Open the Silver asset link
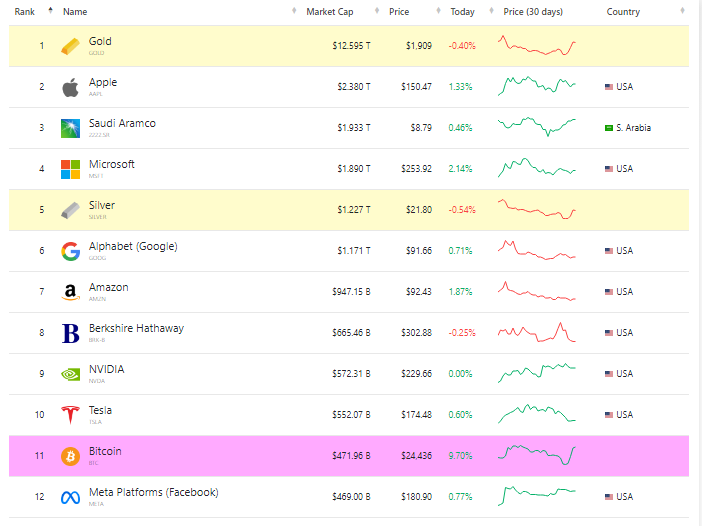This screenshot has width=702, height=526. [x=102, y=205]
